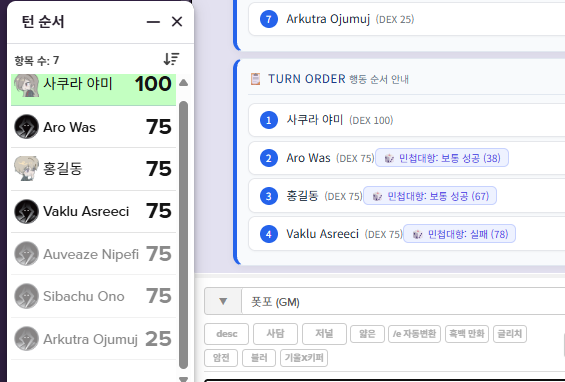Click the 풋포 (GM) speaker field
Image resolution: width=565 pixels, height=382 pixels.
point(403,302)
